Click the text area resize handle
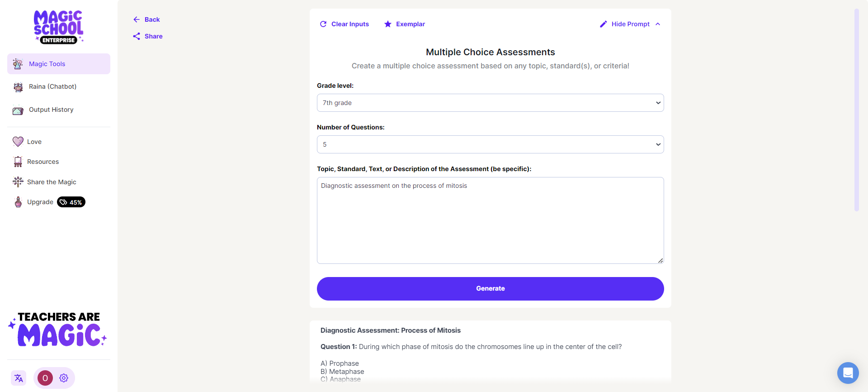 point(660,260)
